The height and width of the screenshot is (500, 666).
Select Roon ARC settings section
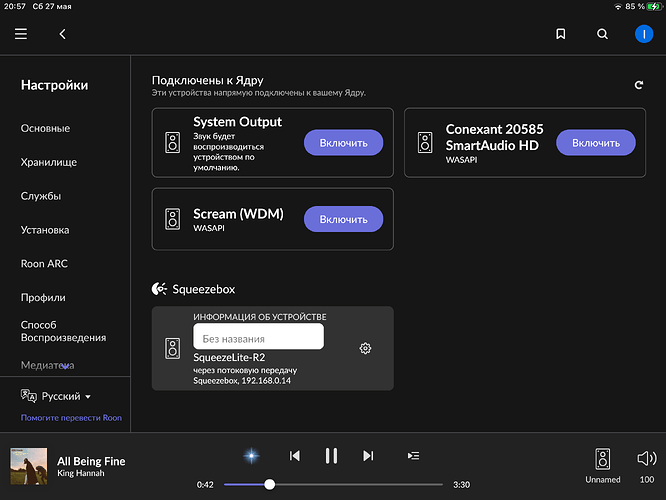pos(44,264)
